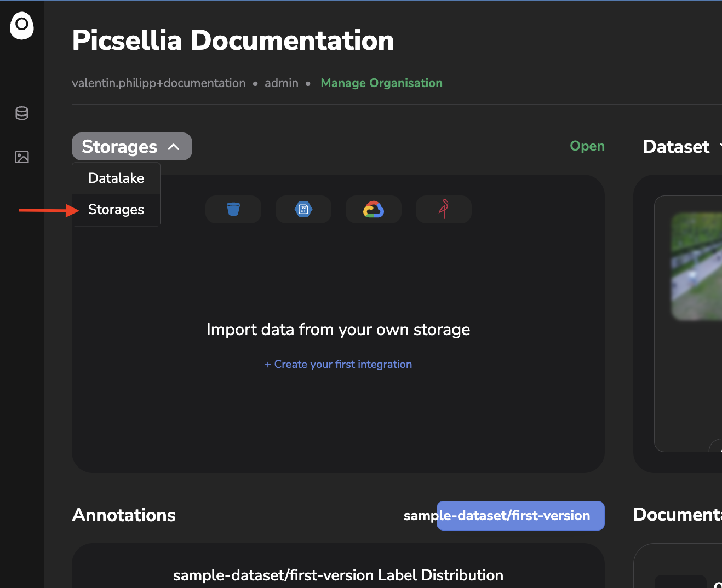Image resolution: width=722 pixels, height=588 pixels.
Task: Open the datalake database sidebar icon
Action: (22, 113)
